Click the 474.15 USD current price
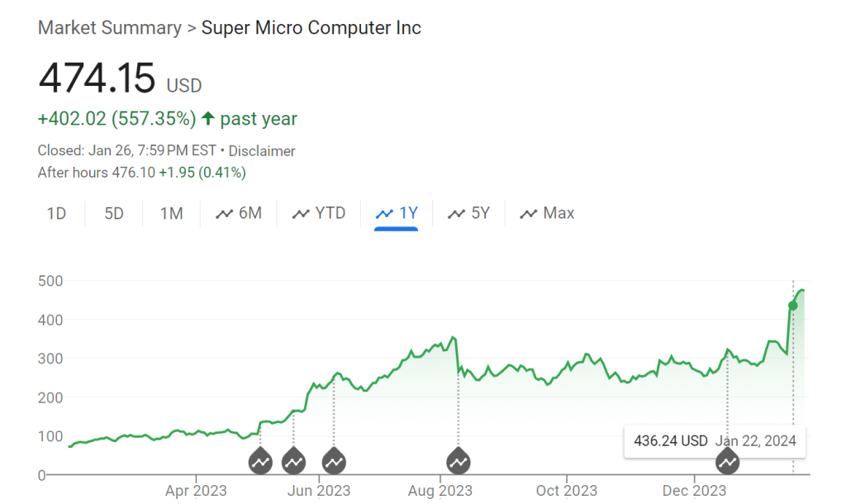The width and height of the screenshot is (846, 504). pos(97,79)
